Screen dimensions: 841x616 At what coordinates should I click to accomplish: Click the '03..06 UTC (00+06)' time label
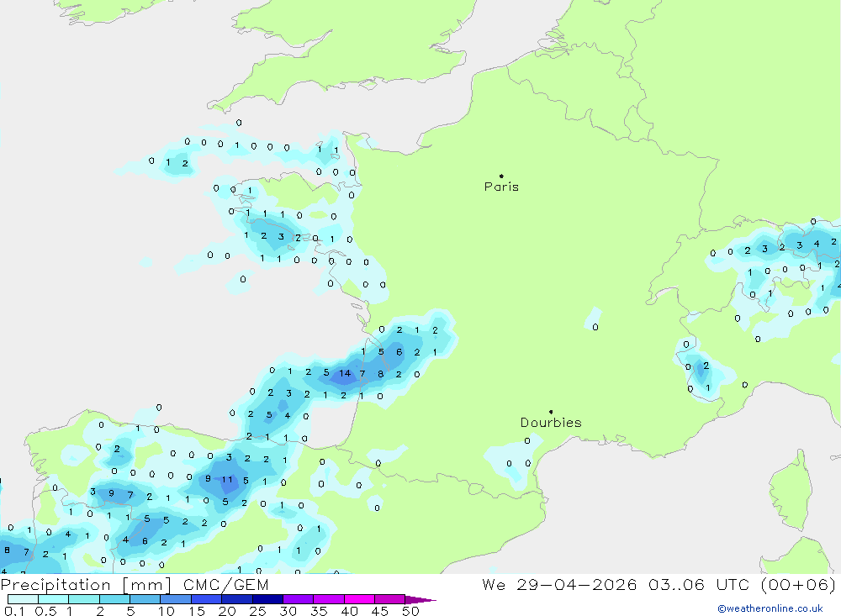743,584
